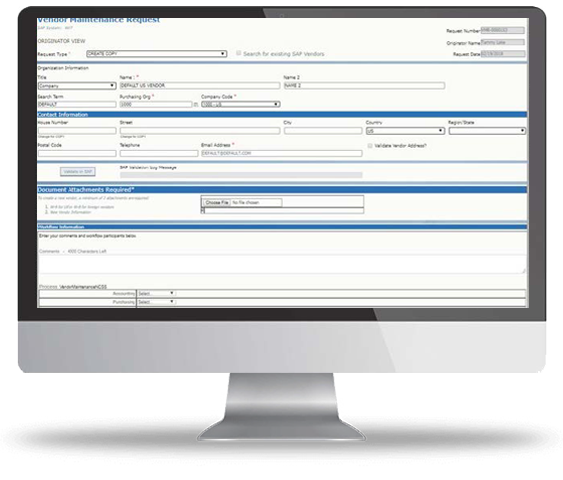Click the City input field
The width and height of the screenshot is (563, 480).
click(x=323, y=131)
